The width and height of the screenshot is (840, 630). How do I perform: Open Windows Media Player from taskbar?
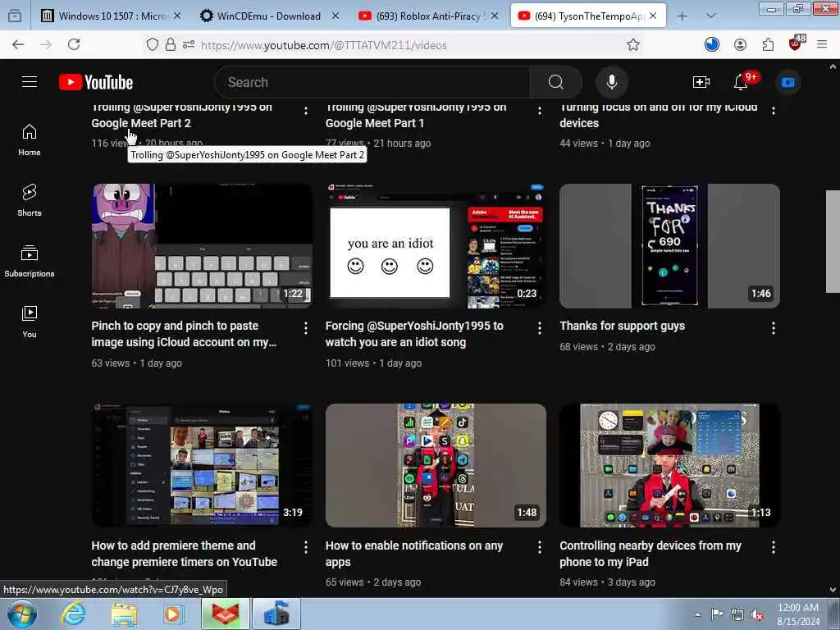tap(174, 614)
